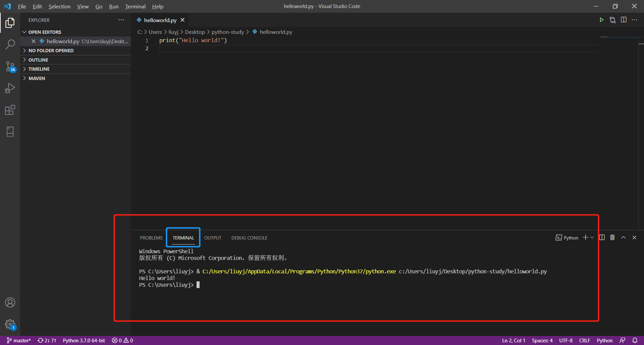
Task: Switch to the Terminal tab
Action: pyautogui.click(x=183, y=238)
